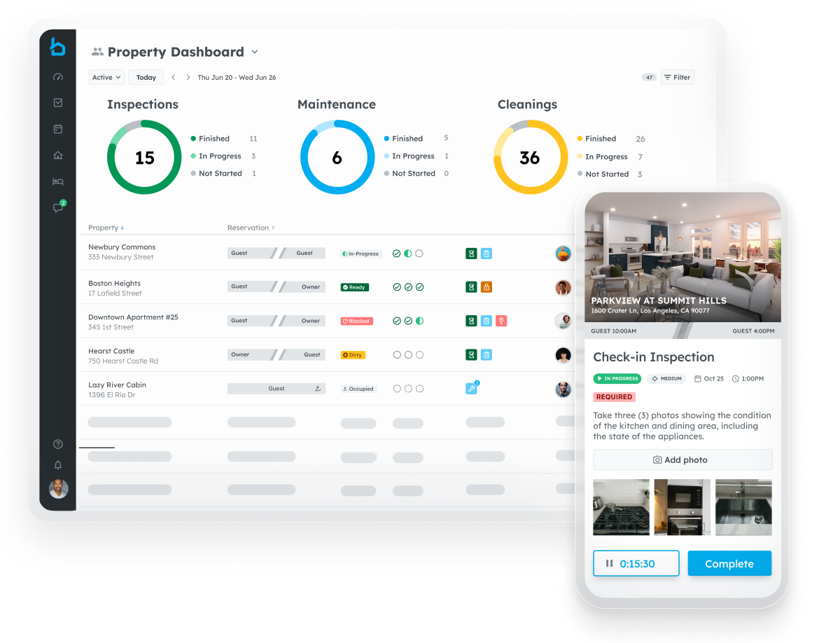Image resolution: width=840 pixels, height=643 pixels.
Task: Open the Filter button
Action: [x=677, y=78]
